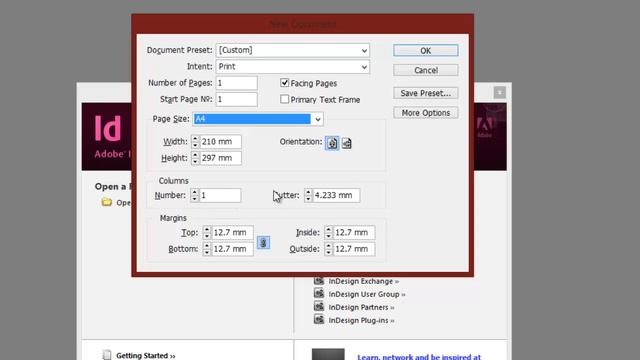Click the Bottom margin field

pos(232,249)
